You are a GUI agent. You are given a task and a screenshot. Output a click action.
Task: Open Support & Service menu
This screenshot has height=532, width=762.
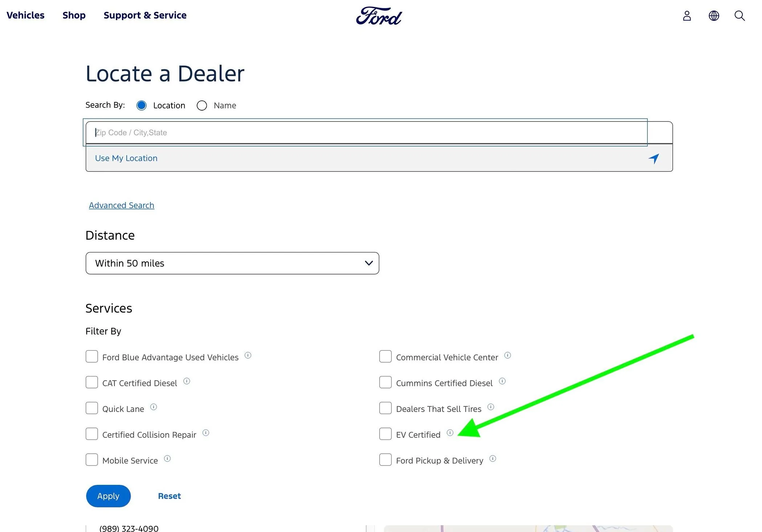pos(145,15)
